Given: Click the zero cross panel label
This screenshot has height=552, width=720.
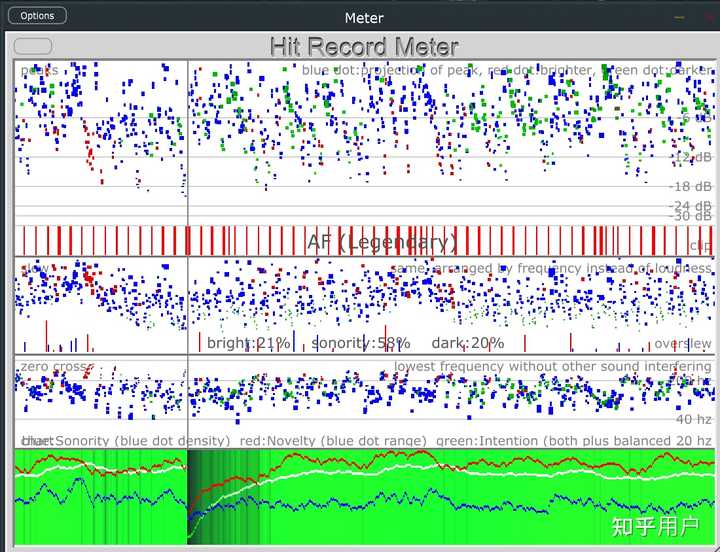Looking at the screenshot, I should click(54, 367).
